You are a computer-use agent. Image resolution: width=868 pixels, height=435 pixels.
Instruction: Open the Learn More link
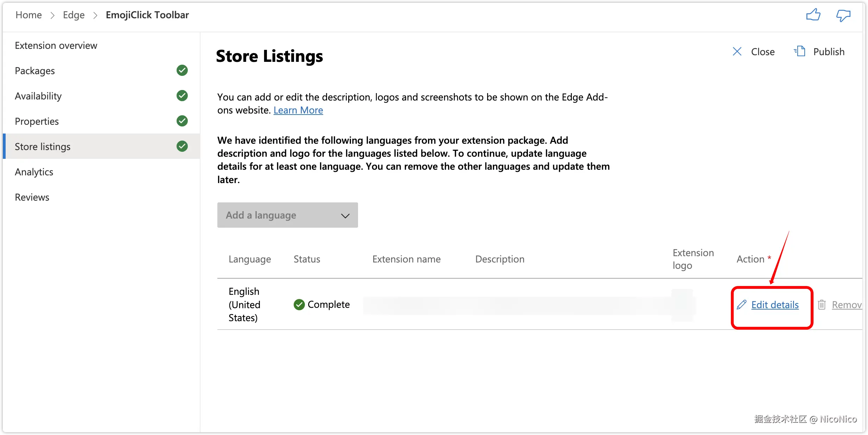pos(298,110)
